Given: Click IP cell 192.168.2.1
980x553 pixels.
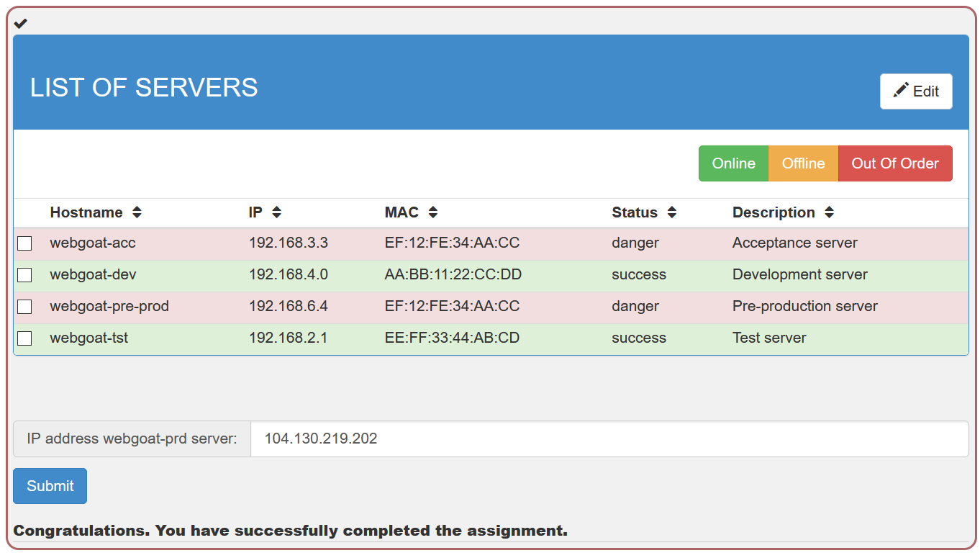Looking at the screenshot, I should click(289, 338).
